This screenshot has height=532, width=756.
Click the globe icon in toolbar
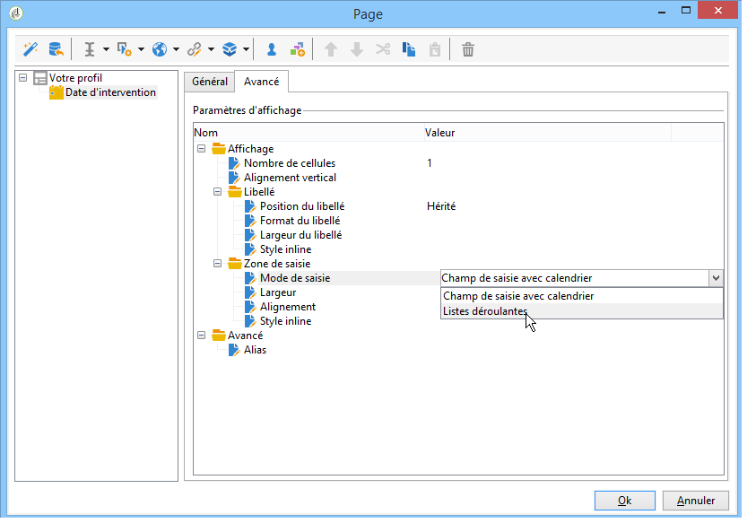[x=160, y=49]
